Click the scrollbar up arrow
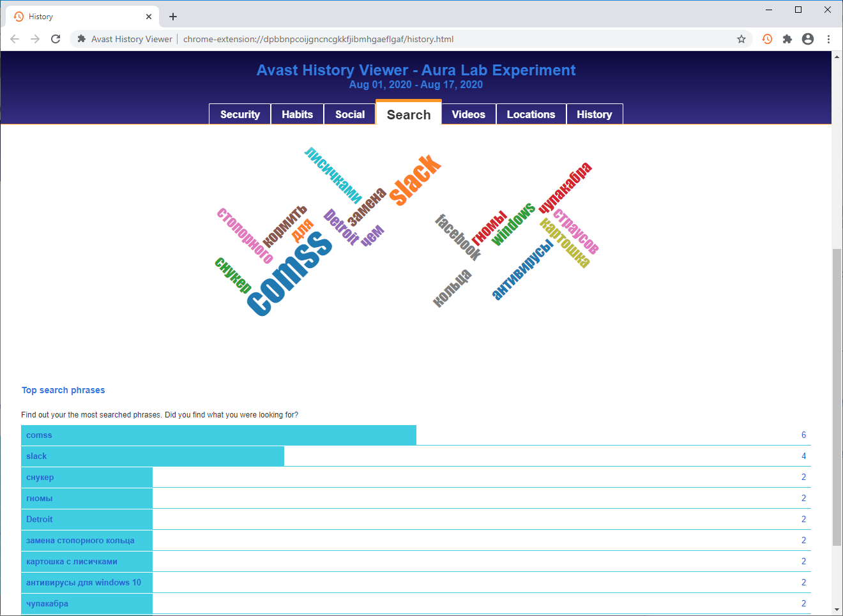This screenshot has width=843, height=616. pos(837,57)
